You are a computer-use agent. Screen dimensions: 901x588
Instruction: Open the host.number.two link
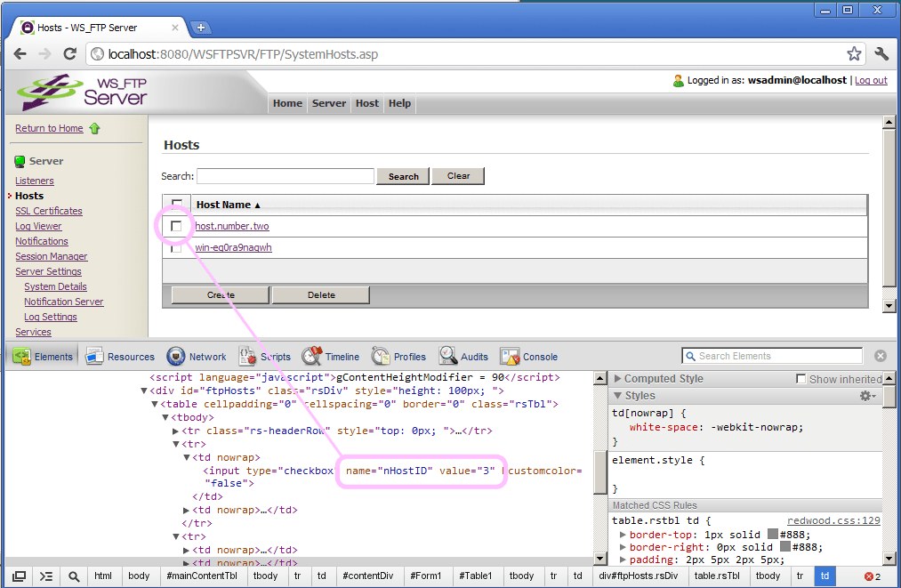point(232,226)
